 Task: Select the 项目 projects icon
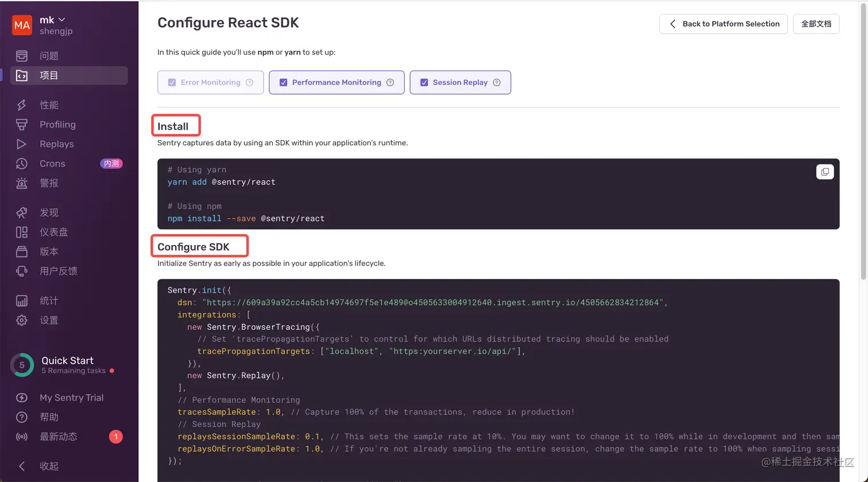pyautogui.click(x=22, y=75)
